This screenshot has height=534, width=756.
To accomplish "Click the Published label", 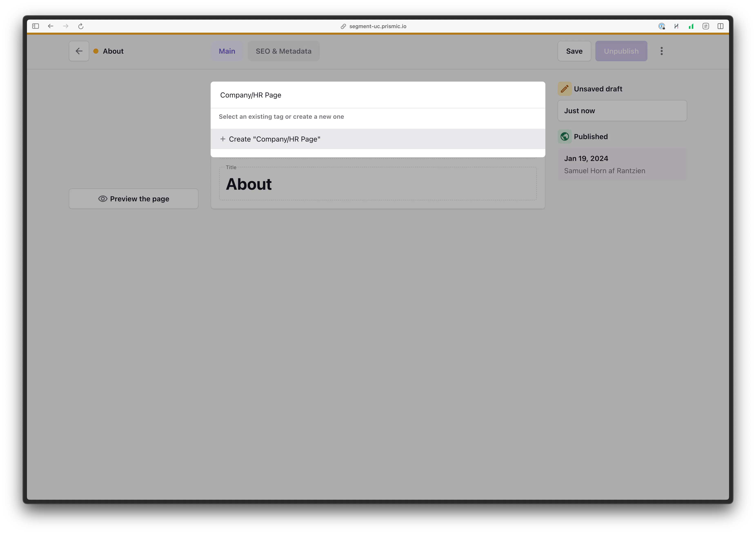I will point(591,136).
